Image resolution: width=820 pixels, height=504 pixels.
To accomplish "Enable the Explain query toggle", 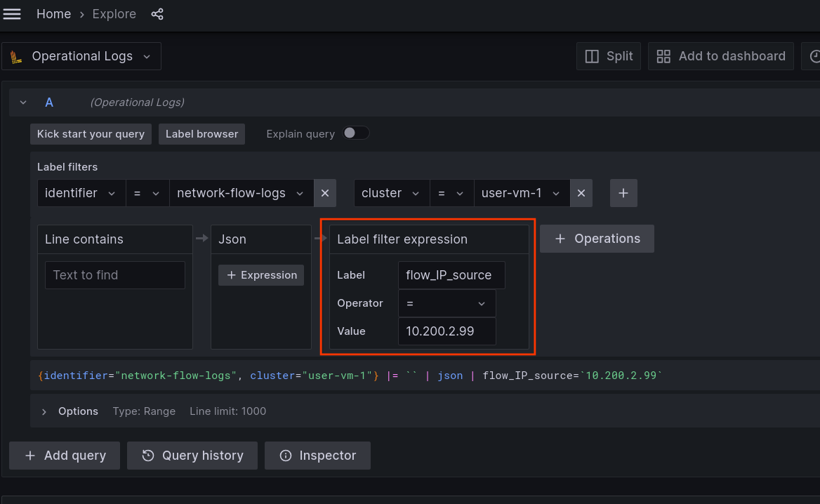I will [x=356, y=133].
